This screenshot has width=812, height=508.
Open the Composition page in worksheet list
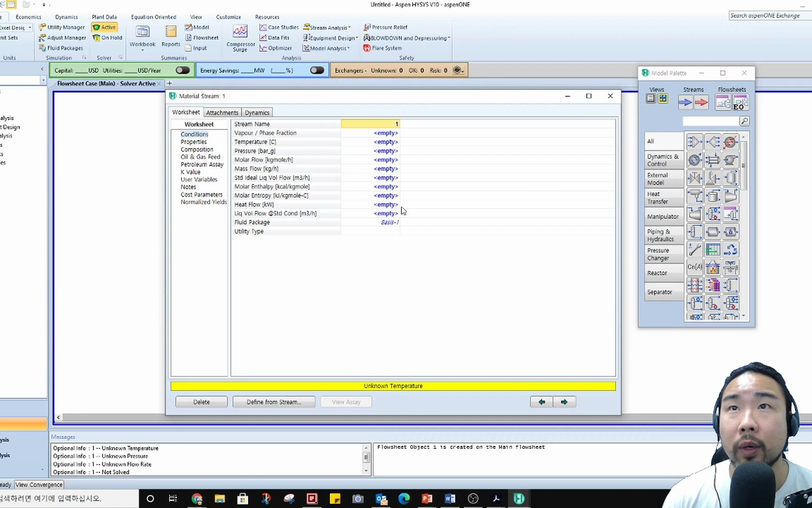tap(197, 150)
